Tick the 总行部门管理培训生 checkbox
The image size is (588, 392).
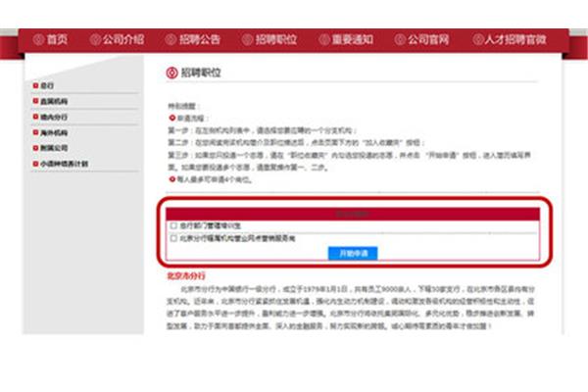click(x=173, y=225)
